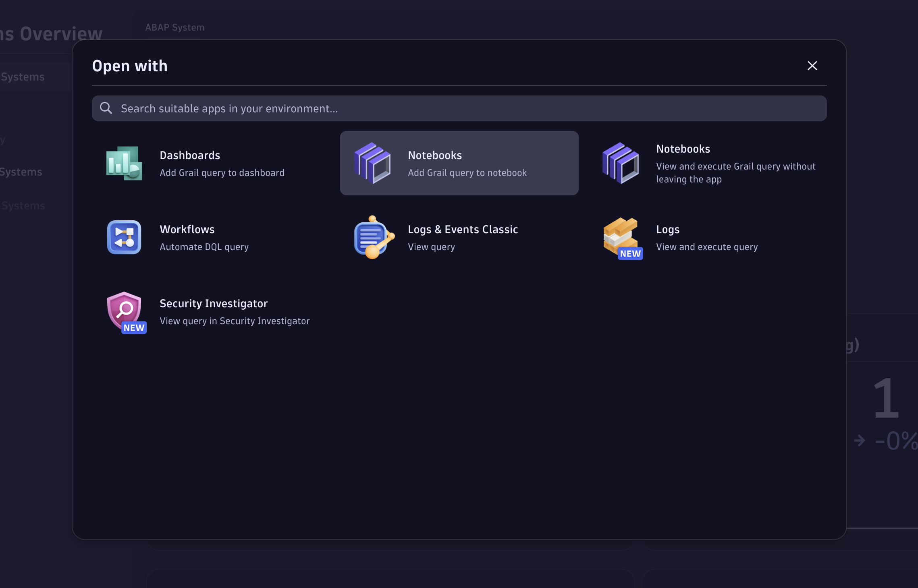Image resolution: width=918 pixels, height=588 pixels.
Task: Click the ABAP System heading in background
Action: tap(174, 27)
